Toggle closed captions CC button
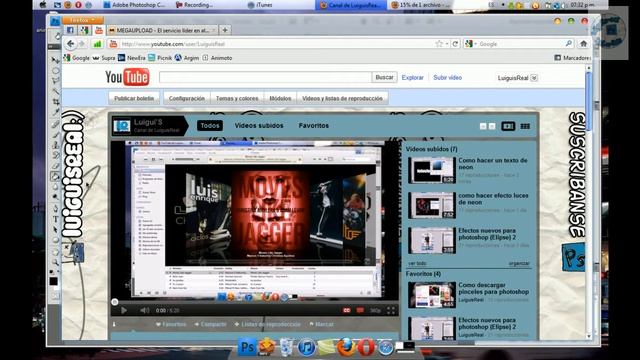Screen dimensions: 640x360 click(347, 311)
